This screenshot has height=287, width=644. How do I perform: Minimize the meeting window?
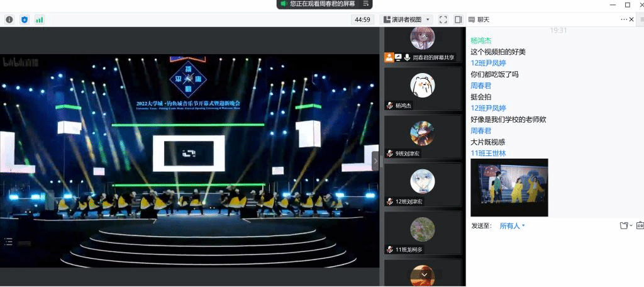pyautogui.click(x=613, y=4)
